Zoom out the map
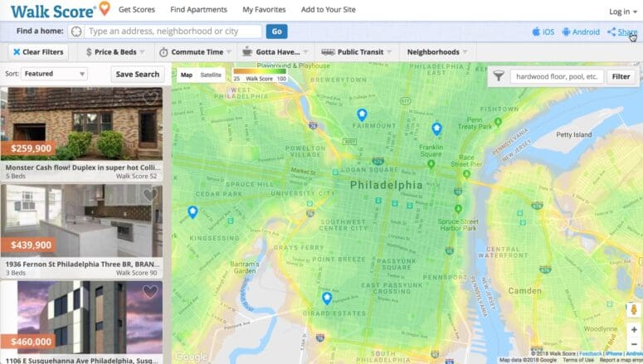643x364 pixels. (x=634, y=344)
